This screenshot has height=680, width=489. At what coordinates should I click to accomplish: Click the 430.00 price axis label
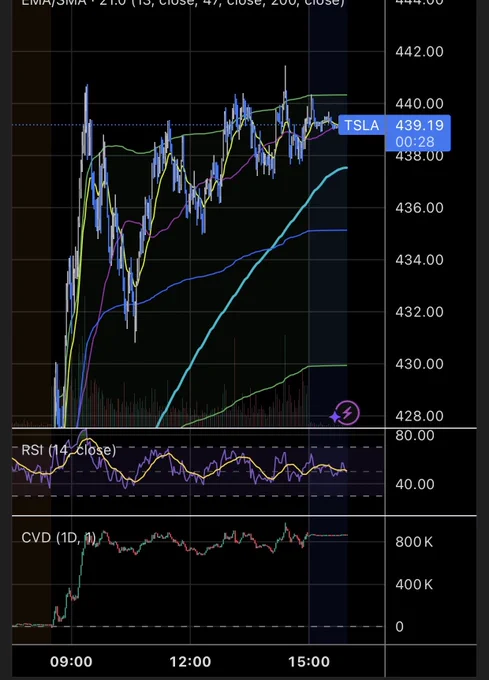[x=419, y=364]
